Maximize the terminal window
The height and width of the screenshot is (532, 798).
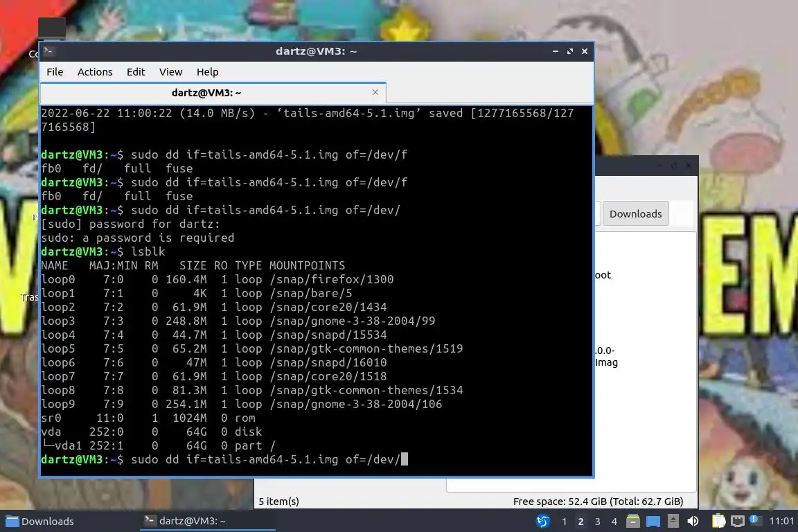tap(570, 51)
